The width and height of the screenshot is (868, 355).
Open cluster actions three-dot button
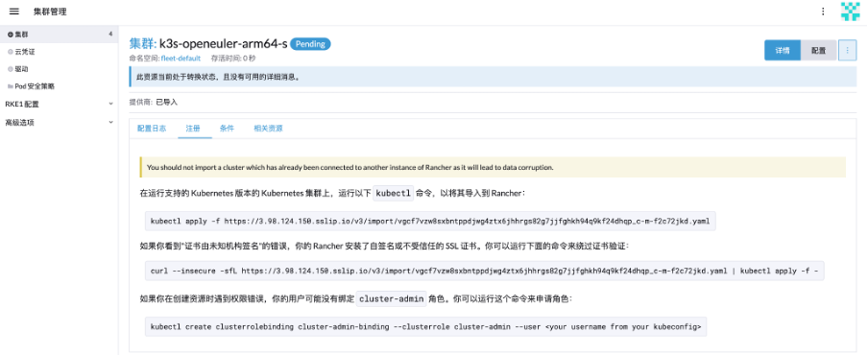(x=848, y=50)
